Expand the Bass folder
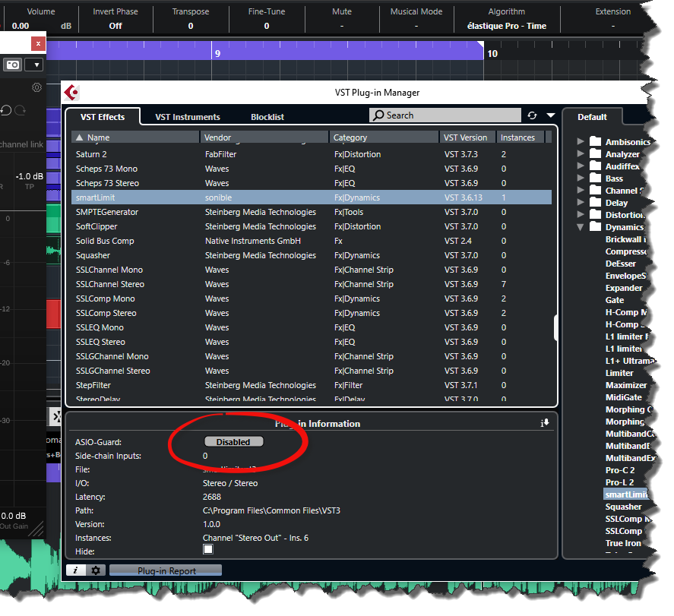 click(x=581, y=178)
